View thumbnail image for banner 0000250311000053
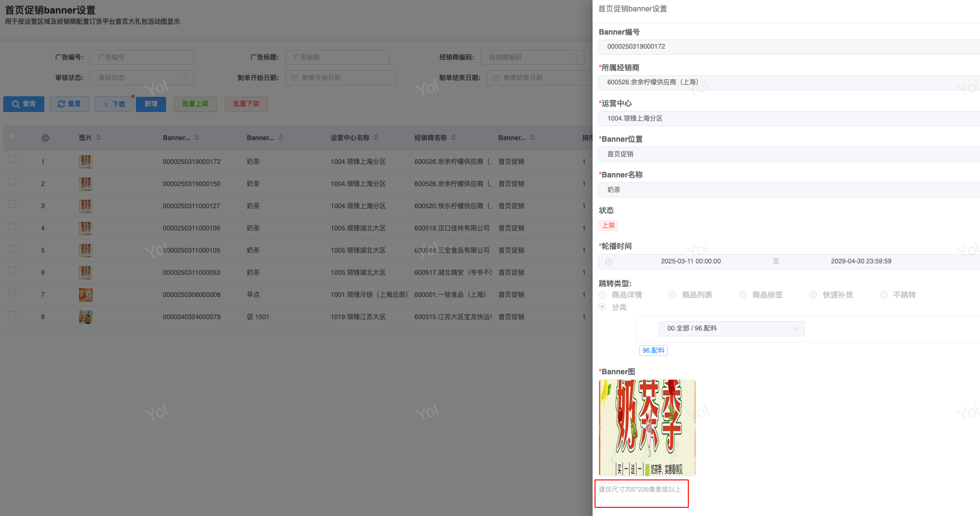 (x=85, y=273)
